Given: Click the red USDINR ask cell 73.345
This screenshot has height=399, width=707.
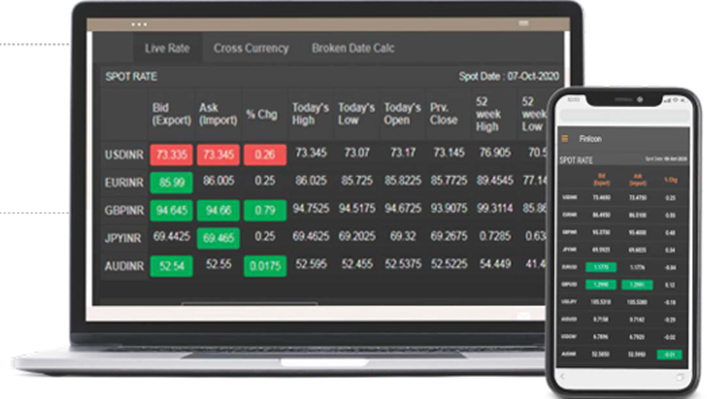Looking at the screenshot, I should 218,155.
